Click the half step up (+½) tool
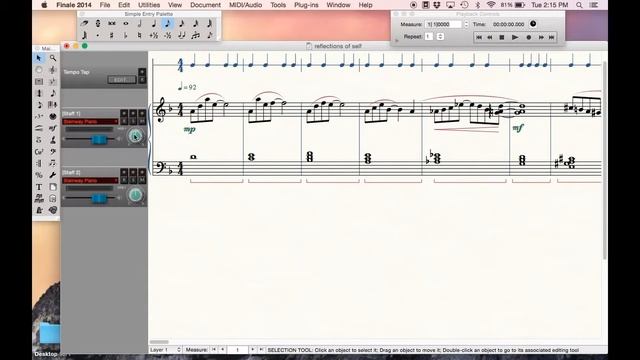The width and height of the screenshot is (640, 360). (153, 36)
